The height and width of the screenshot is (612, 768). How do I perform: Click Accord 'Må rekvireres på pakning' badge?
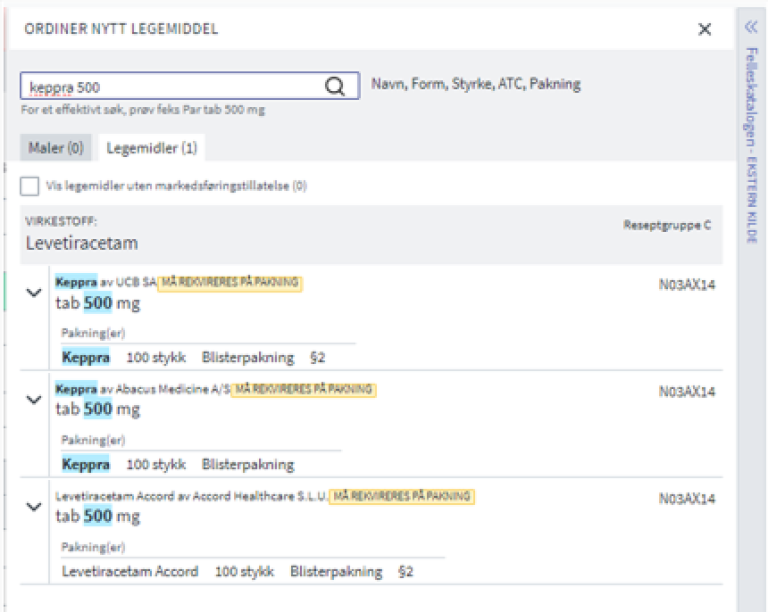pos(402,496)
